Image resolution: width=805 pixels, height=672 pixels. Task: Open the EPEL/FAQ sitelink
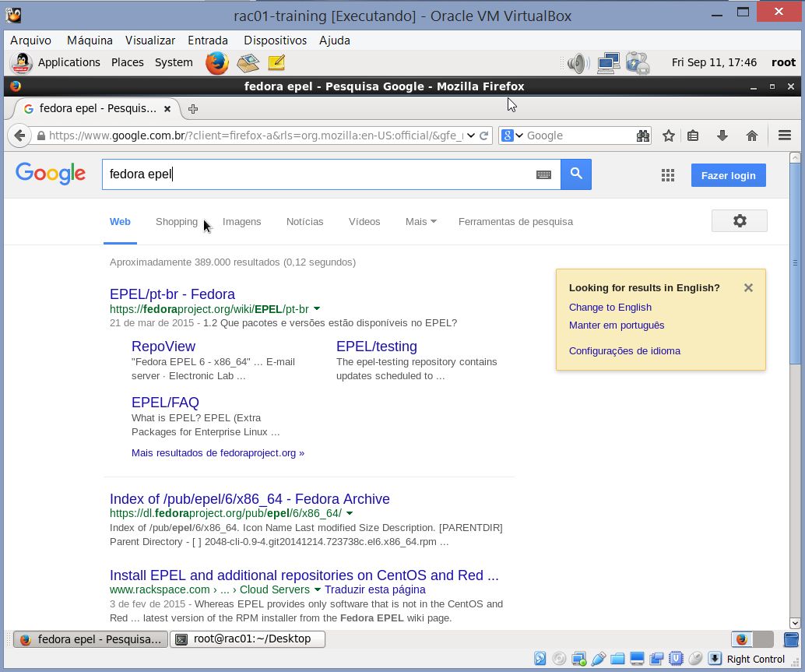click(165, 403)
